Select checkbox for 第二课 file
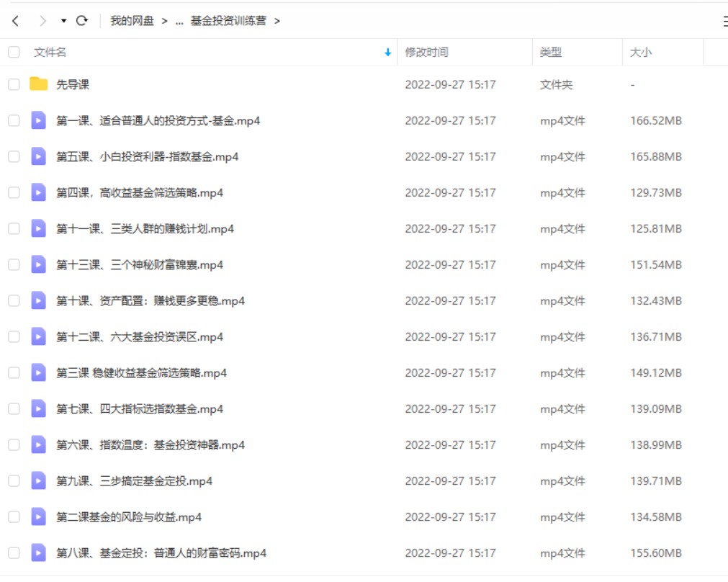 [x=14, y=517]
